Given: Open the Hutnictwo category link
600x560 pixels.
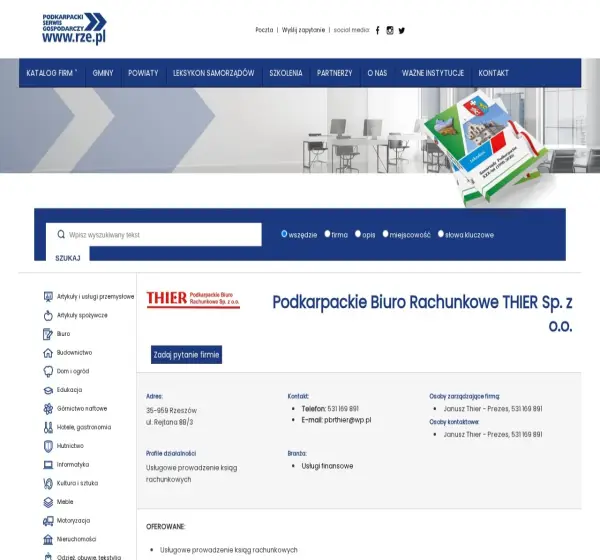Looking at the screenshot, I should (x=70, y=446).
